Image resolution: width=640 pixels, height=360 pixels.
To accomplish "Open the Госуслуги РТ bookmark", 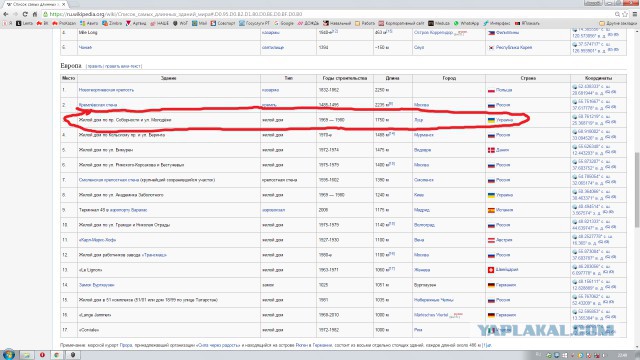I will tap(255, 23).
